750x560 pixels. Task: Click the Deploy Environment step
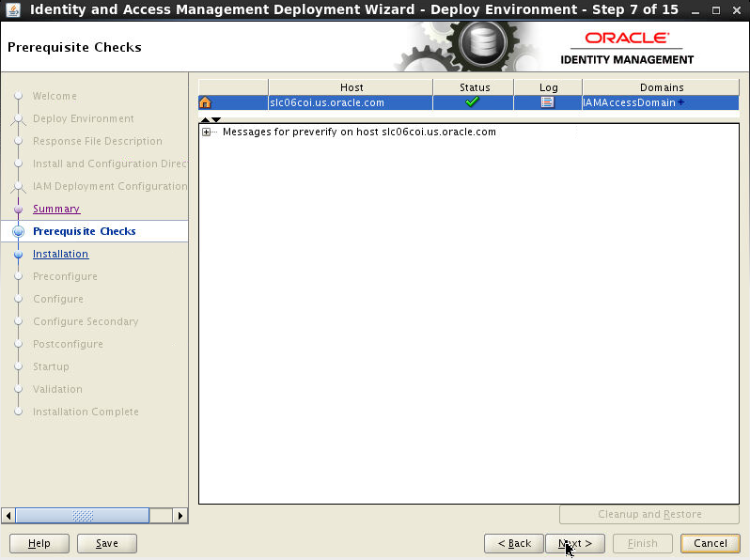click(84, 118)
